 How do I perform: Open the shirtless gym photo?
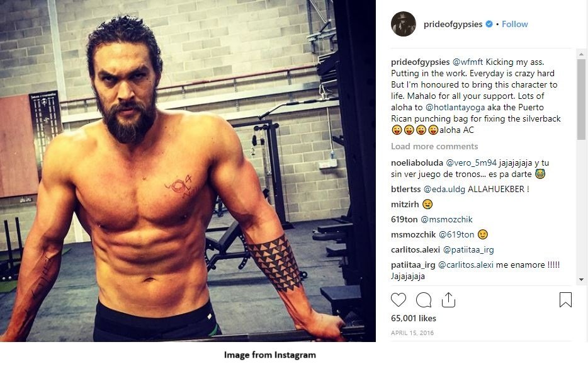pyautogui.click(x=188, y=171)
